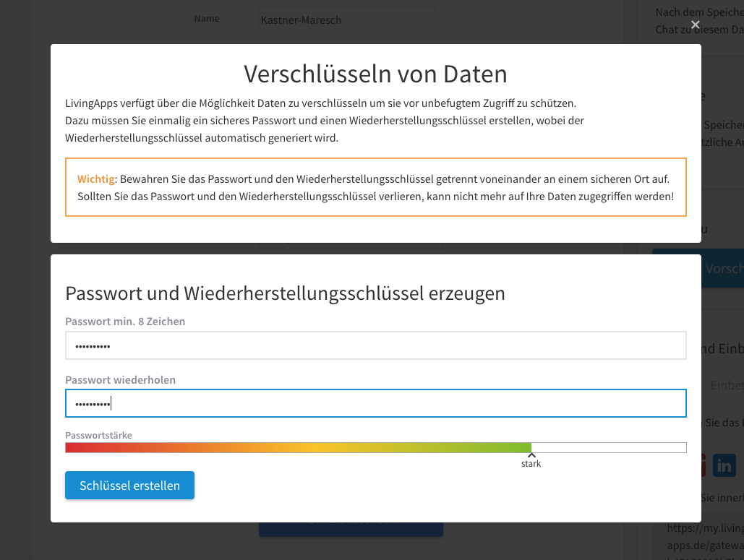Viewport: 744px width, 560px height.
Task: Click the Passwortstärke label
Action: tap(98, 435)
